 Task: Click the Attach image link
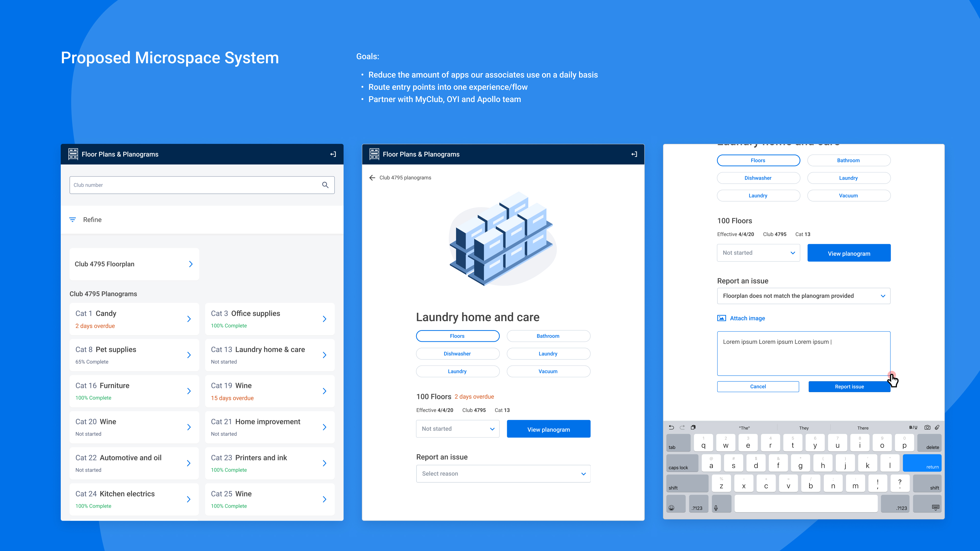pyautogui.click(x=747, y=318)
